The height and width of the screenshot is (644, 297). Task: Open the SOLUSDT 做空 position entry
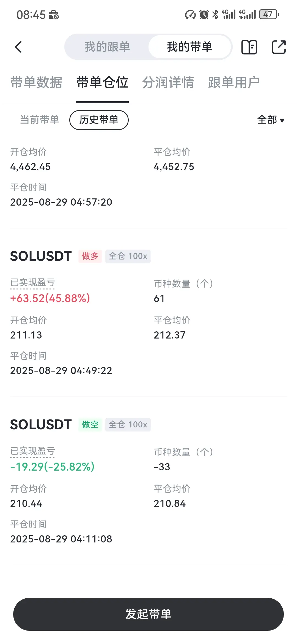(x=148, y=481)
